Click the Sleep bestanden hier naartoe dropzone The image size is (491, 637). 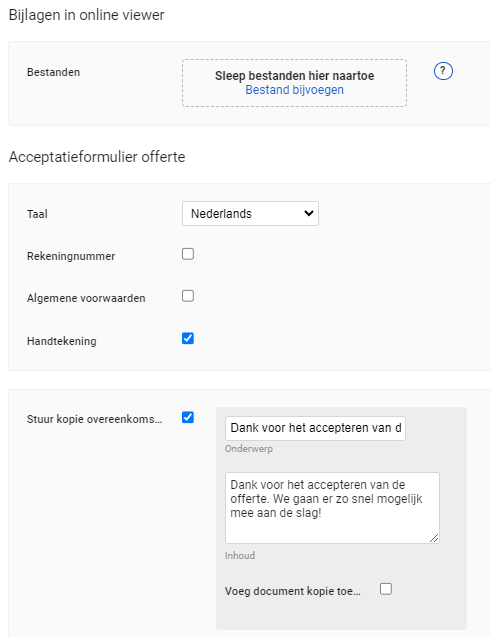tap(294, 83)
